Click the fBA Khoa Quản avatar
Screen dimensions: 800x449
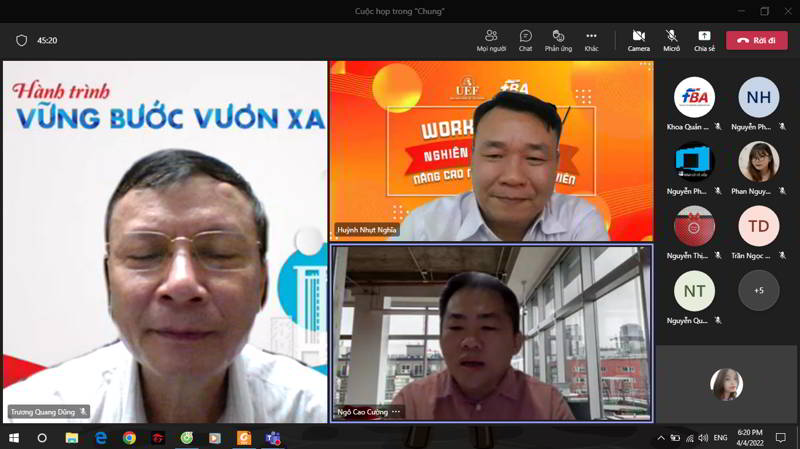694,97
